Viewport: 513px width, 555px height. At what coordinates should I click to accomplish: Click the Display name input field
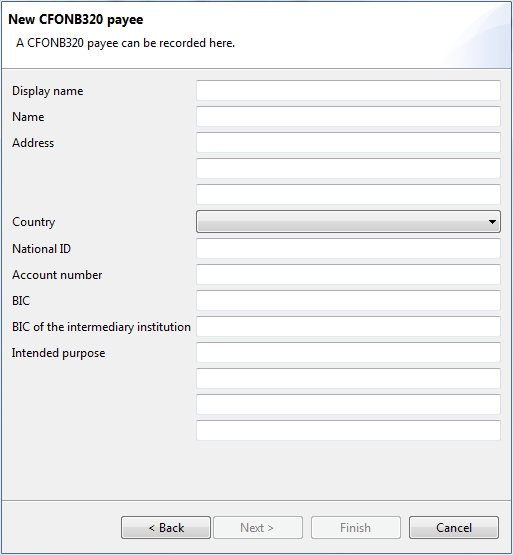pos(348,91)
